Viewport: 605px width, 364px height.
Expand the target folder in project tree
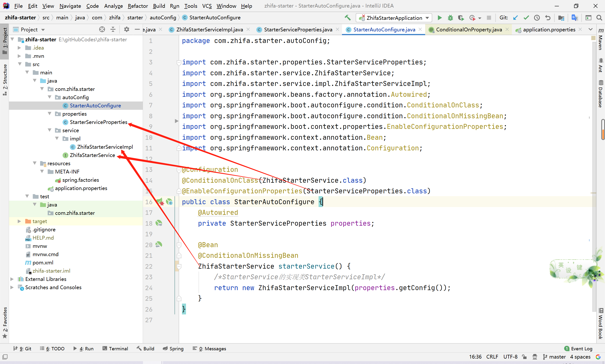tap(19, 221)
